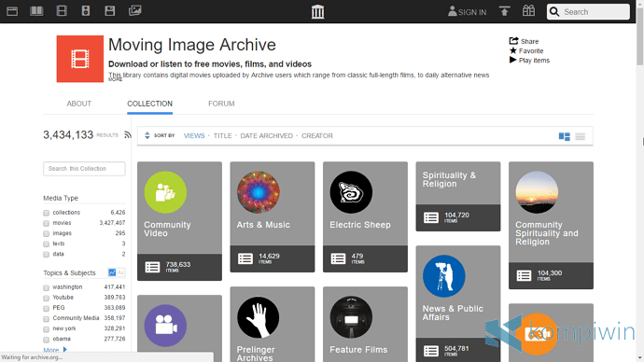This screenshot has height=362, width=644.
Task: Check the obama topic checkbox
Action: (x=46, y=340)
